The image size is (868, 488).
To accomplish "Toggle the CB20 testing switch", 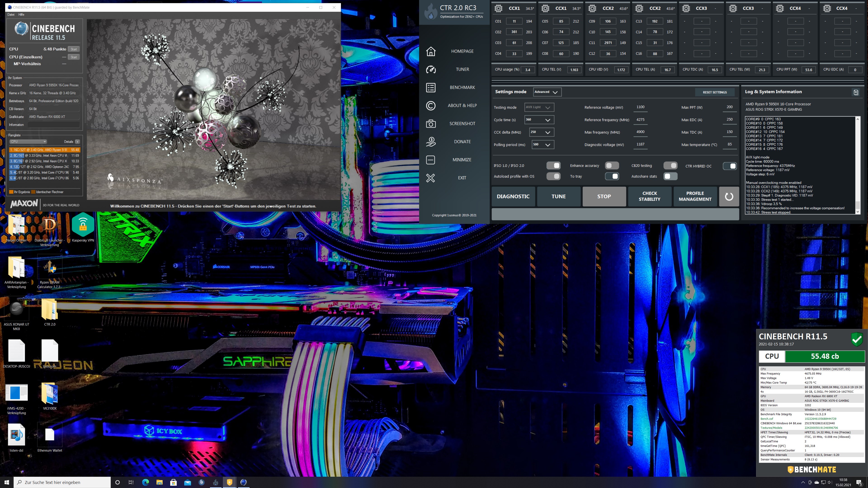I will (x=670, y=165).
